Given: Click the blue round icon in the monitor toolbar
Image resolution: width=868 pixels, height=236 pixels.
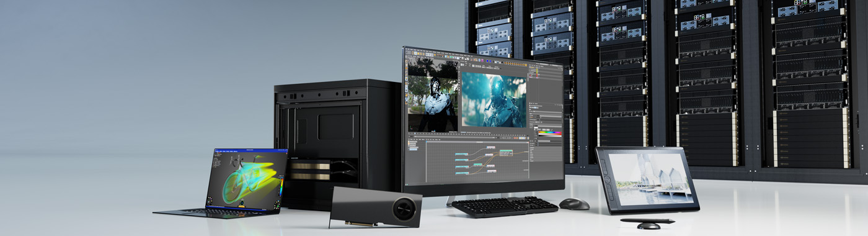Looking at the screenshot, I should point(487,61).
